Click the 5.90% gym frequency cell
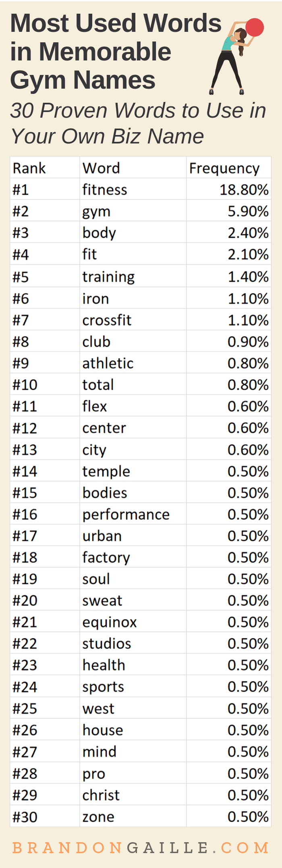The image size is (282, 868). pyautogui.click(x=248, y=211)
